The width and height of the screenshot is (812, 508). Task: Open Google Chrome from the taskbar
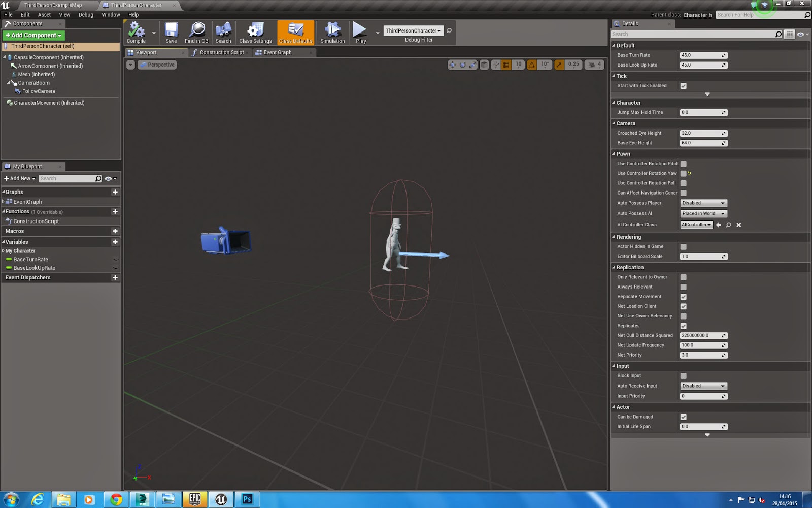click(x=116, y=499)
